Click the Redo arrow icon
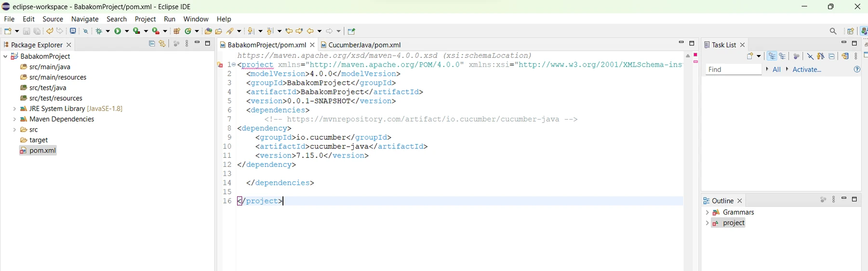This screenshot has width=868, height=271. click(60, 31)
